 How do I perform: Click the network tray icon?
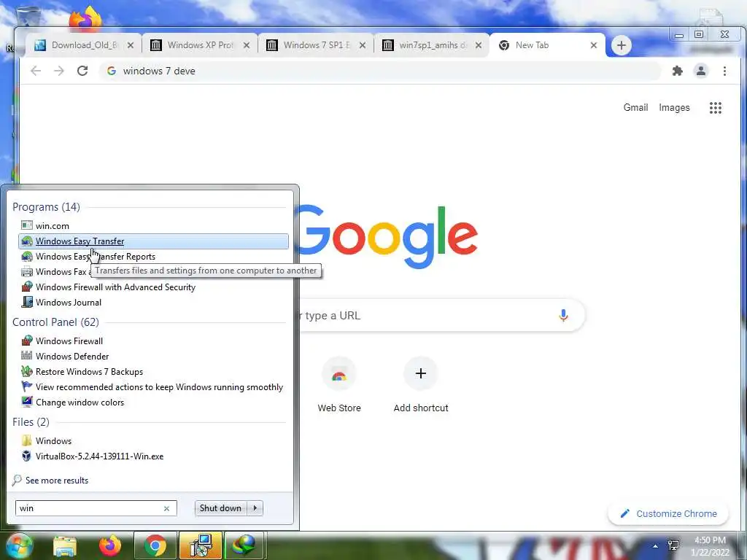(x=673, y=545)
